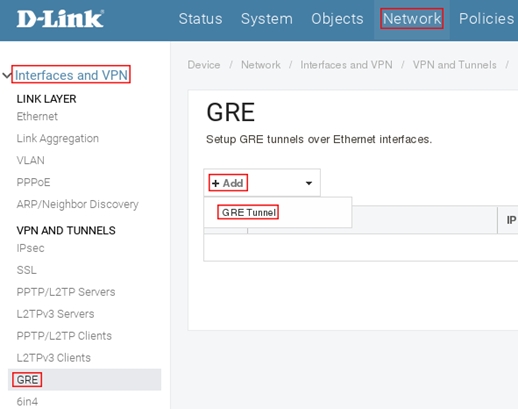Open the System menu
The image size is (518, 409).
tap(267, 19)
